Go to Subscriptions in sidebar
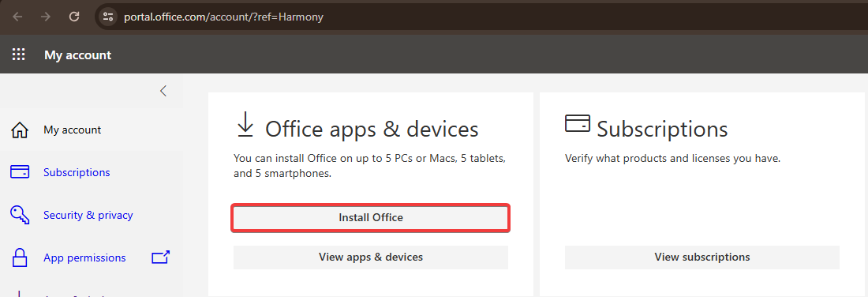868x297 pixels. (x=77, y=172)
